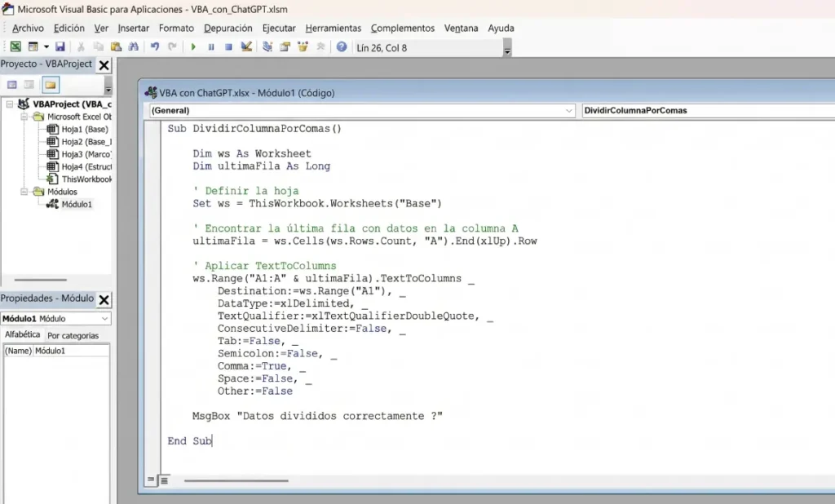Toggle Design Mode icon
This screenshot has width=835, height=504.
246,46
